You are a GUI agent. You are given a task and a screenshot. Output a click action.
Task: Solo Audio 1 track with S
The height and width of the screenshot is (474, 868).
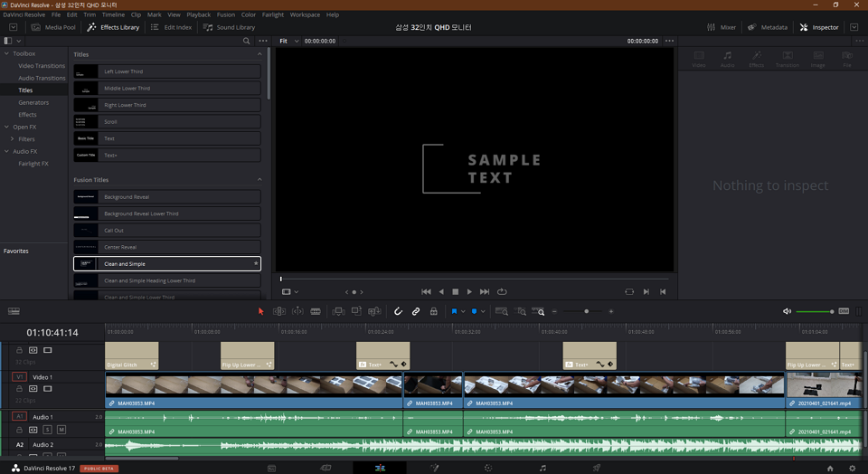(48, 429)
